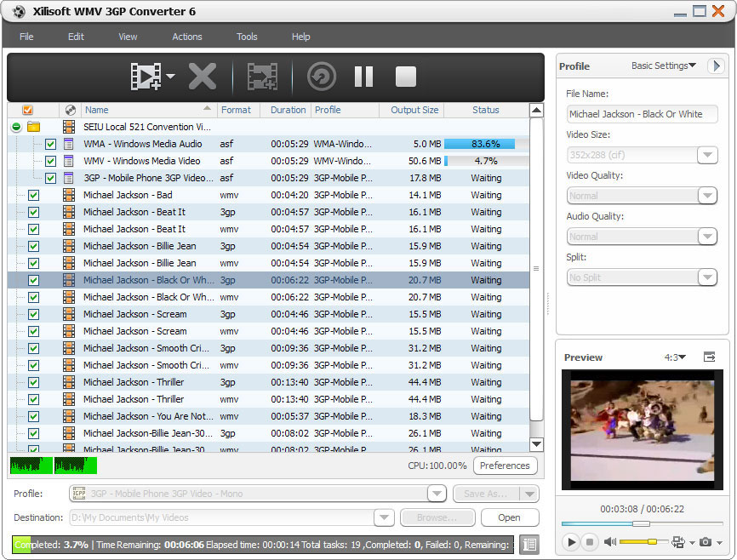Stop the conversion with the square icon
737x560 pixels.
pyautogui.click(x=406, y=77)
